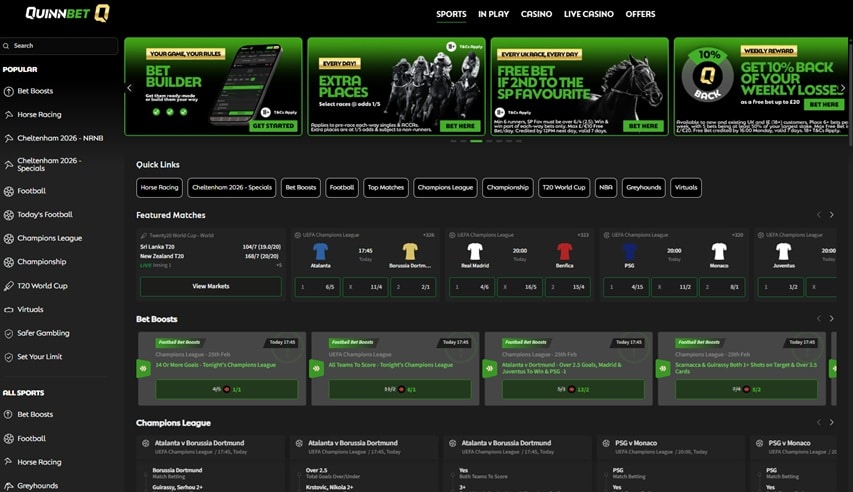The width and height of the screenshot is (853, 492).
Task: Select the NBA quick link
Action: point(605,188)
